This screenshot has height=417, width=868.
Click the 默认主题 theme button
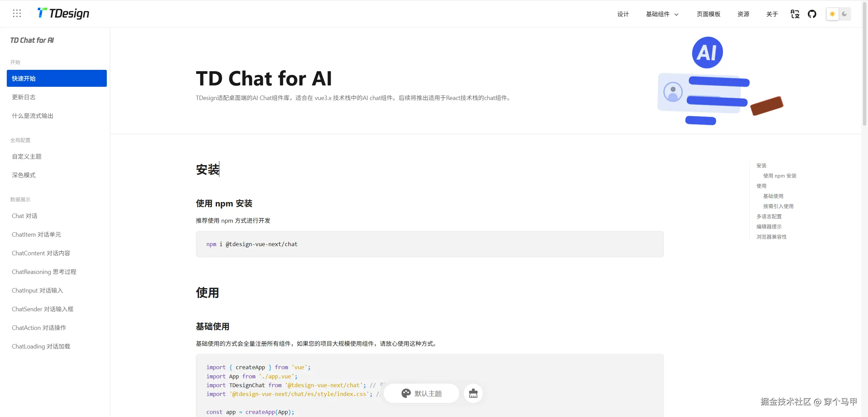[x=428, y=393]
